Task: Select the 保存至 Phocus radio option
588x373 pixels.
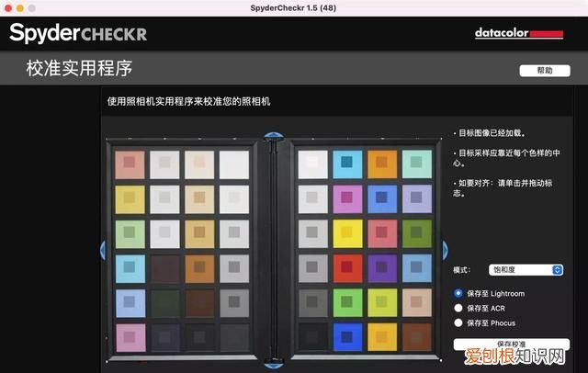Action: click(x=458, y=322)
